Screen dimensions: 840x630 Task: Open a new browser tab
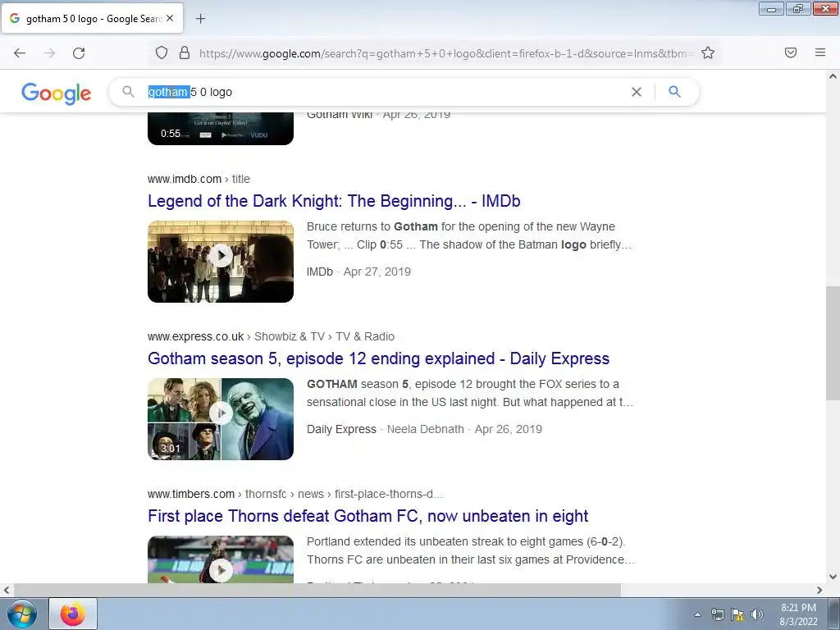200,19
